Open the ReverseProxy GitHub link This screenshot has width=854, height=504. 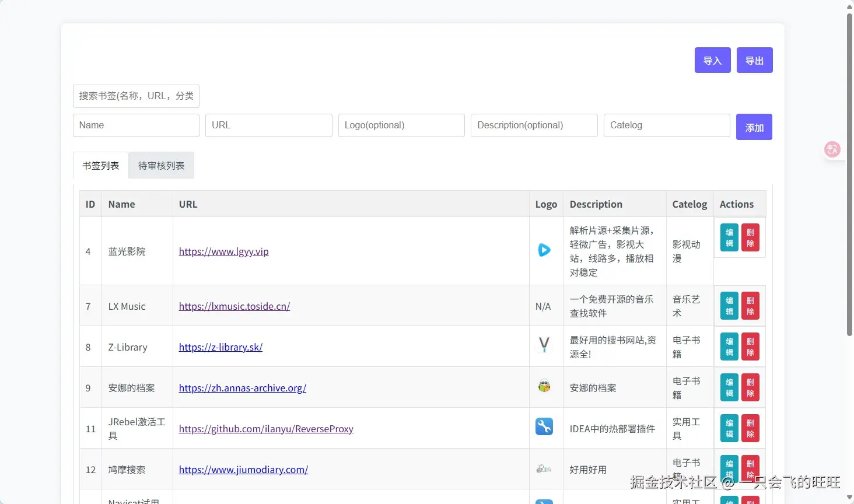pyautogui.click(x=266, y=429)
